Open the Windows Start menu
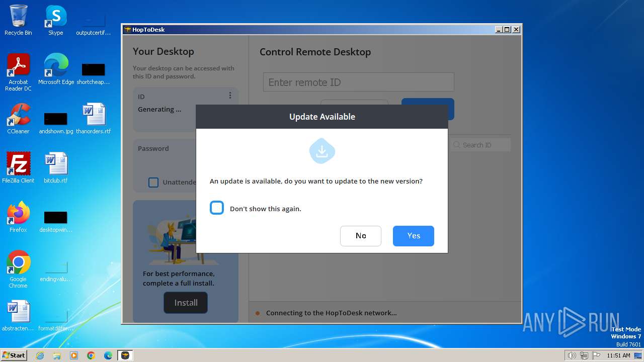This screenshot has width=644, height=362. pos(14,355)
